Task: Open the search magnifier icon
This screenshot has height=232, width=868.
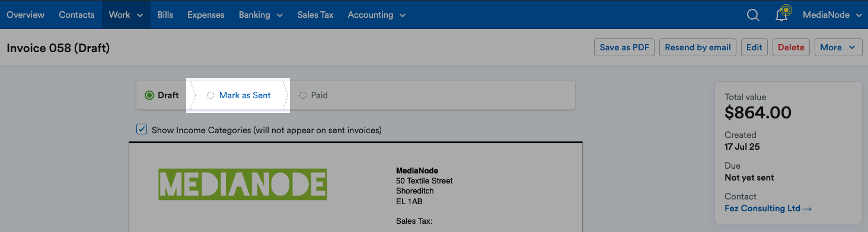Action: point(753,15)
